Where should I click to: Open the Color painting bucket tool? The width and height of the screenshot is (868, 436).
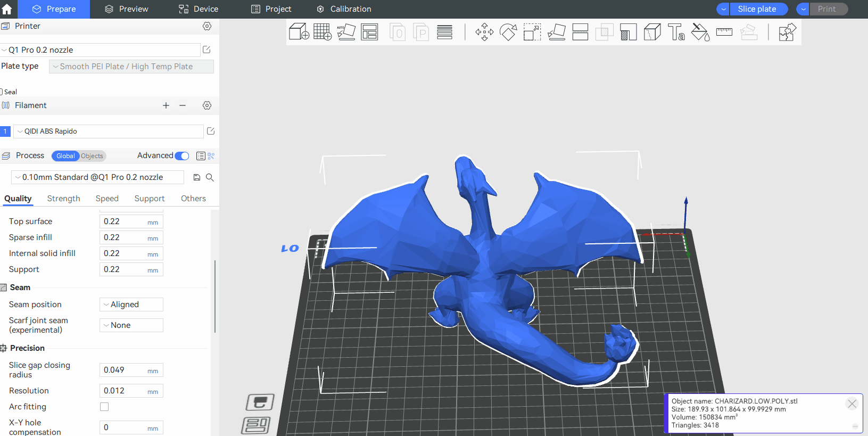(700, 32)
